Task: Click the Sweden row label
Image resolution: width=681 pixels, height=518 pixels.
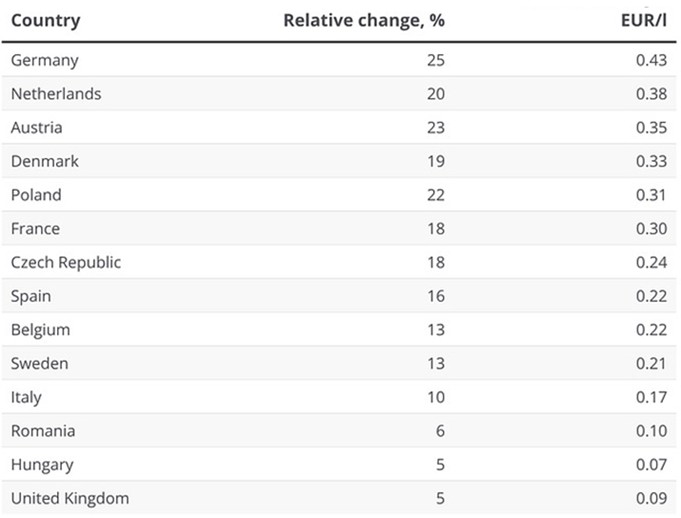Action: (x=40, y=363)
